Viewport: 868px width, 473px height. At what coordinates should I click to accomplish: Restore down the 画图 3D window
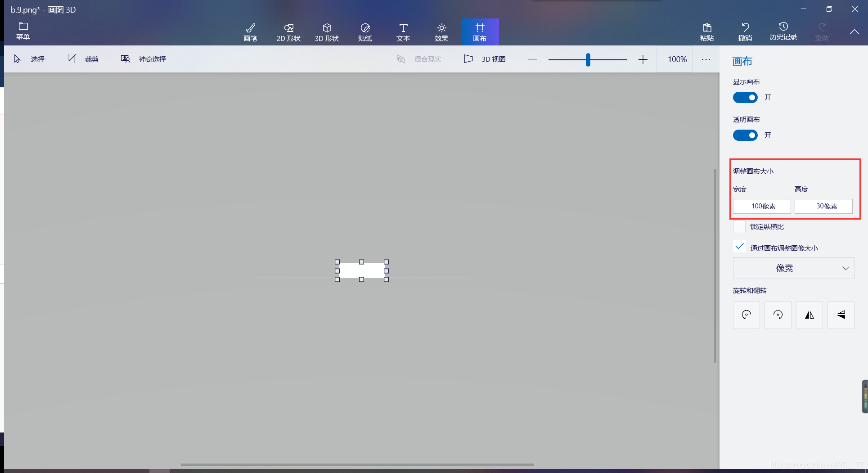coord(829,9)
